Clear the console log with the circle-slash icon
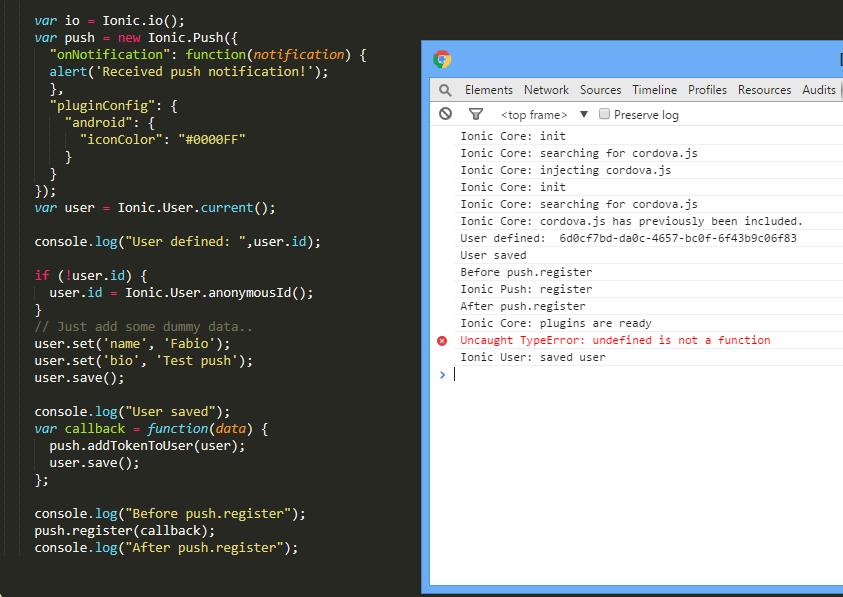Image resolution: width=843 pixels, height=597 pixels. tap(445, 114)
